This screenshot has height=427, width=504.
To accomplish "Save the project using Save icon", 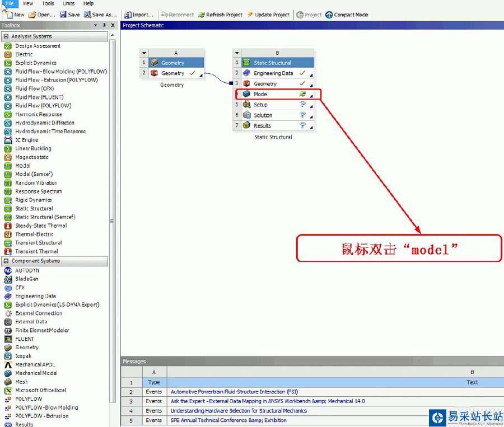I will click(63, 15).
